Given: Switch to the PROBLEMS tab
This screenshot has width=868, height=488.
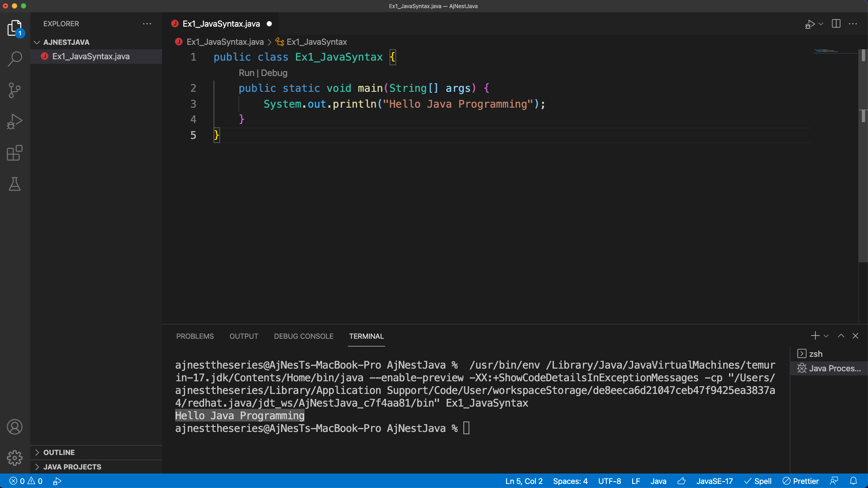Looking at the screenshot, I should tap(195, 336).
